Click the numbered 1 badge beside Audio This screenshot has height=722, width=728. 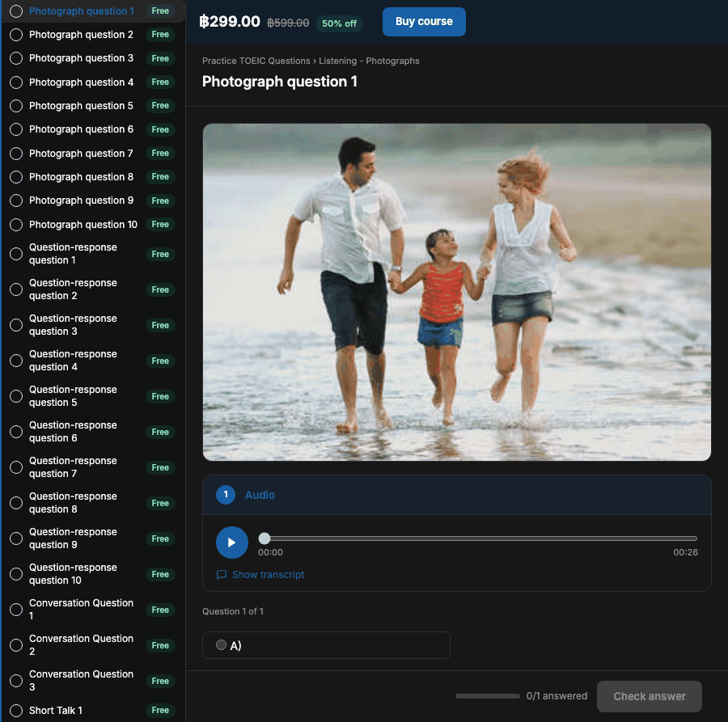pos(226,495)
